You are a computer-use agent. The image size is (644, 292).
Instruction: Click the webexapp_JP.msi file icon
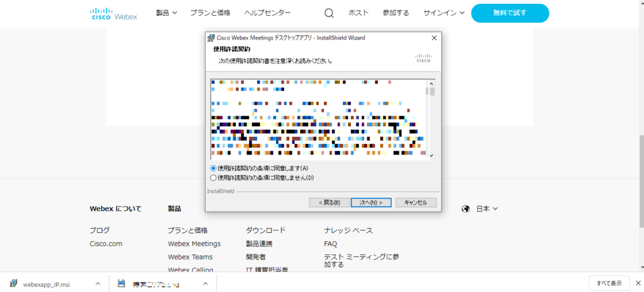(14, 283)
